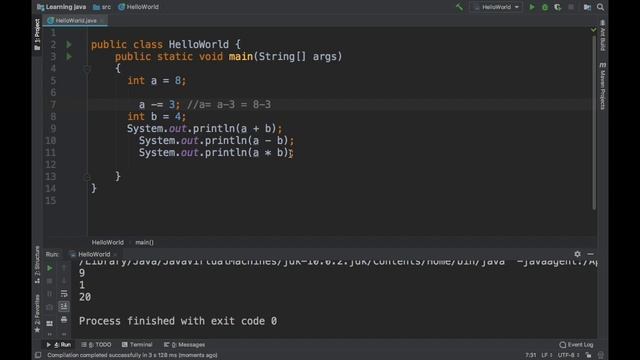Screen dimensions: 640x360
Task: Open the Event Log button
Action: pyautogui.click(x=576, y=344)
